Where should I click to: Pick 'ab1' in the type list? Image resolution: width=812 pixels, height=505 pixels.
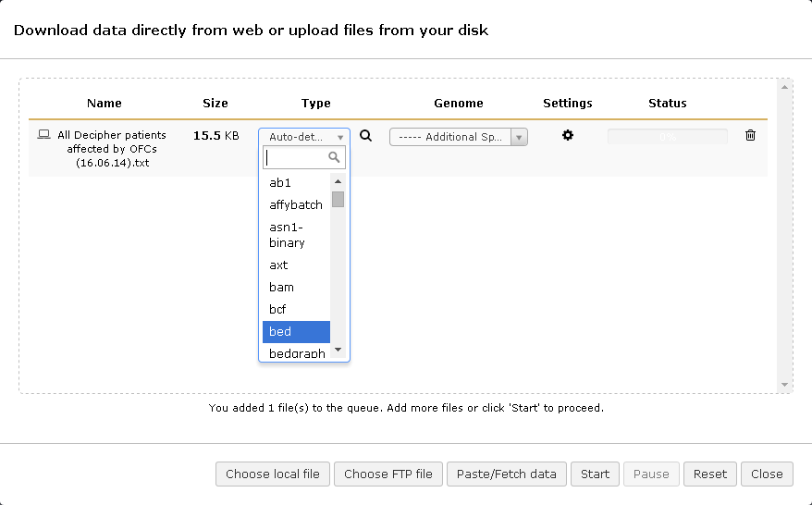tap(296, 183)
